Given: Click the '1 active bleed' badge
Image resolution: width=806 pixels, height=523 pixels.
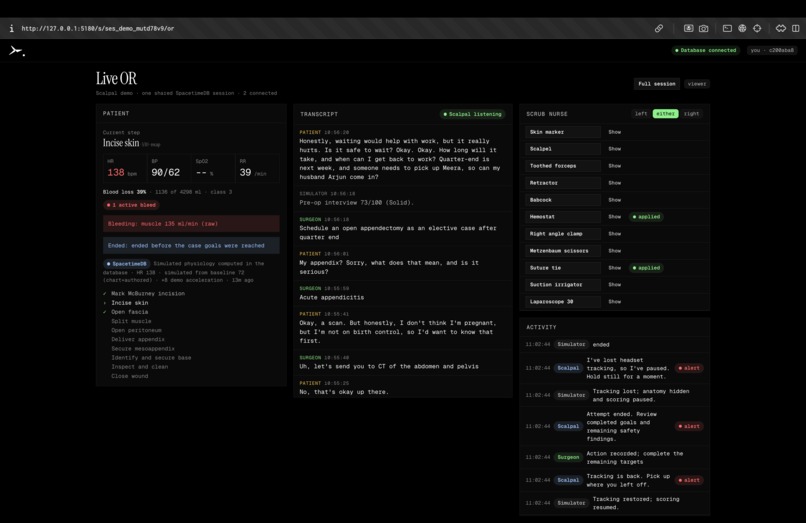Looking at the screenshot, I should pyautogui.click(x=131, y=205).
